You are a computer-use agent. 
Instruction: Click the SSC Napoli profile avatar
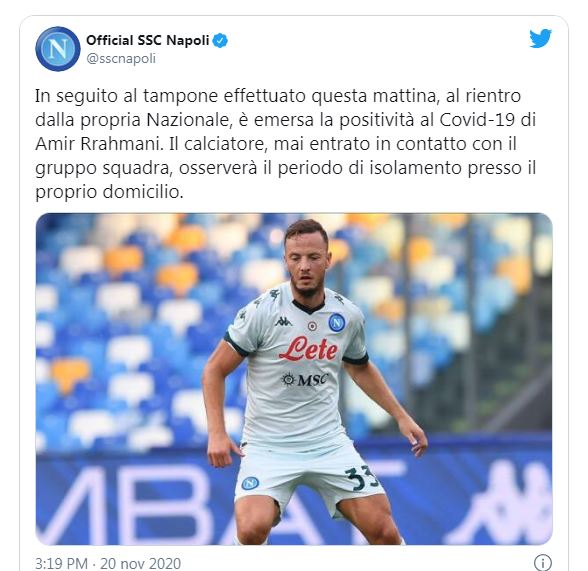click(x=58, y=49)
